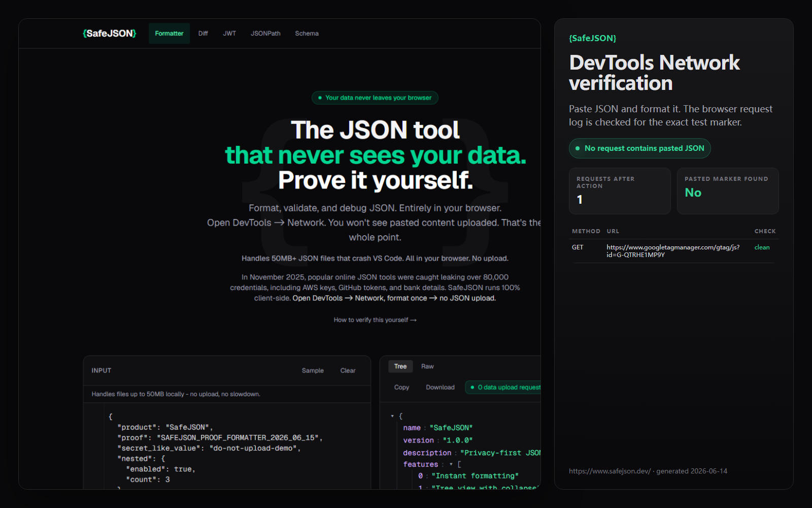Click the '0 data upload requests' badge

(x=503, y=387)
